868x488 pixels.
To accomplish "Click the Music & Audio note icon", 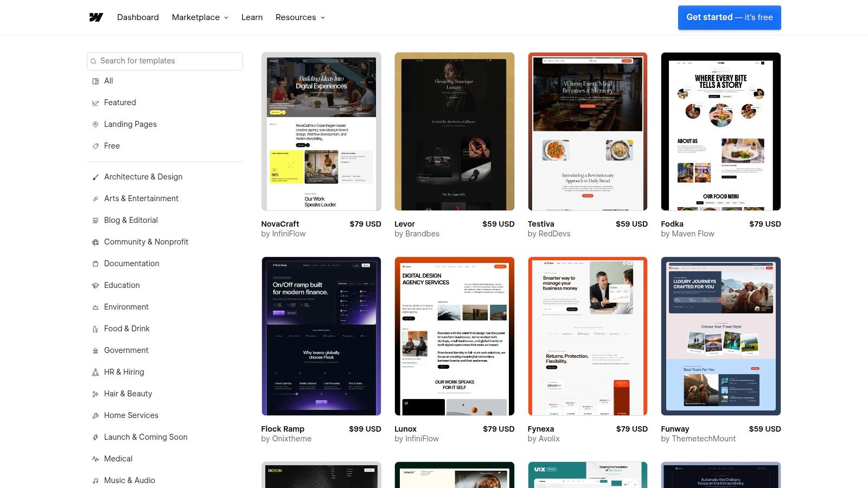I will pos(95,481).
